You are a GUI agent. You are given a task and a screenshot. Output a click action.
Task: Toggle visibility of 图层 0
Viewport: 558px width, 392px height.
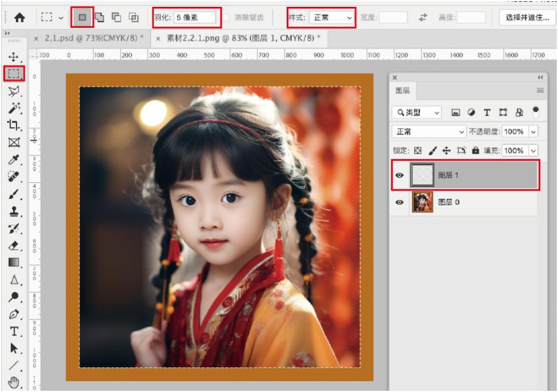tap(400, 203)
